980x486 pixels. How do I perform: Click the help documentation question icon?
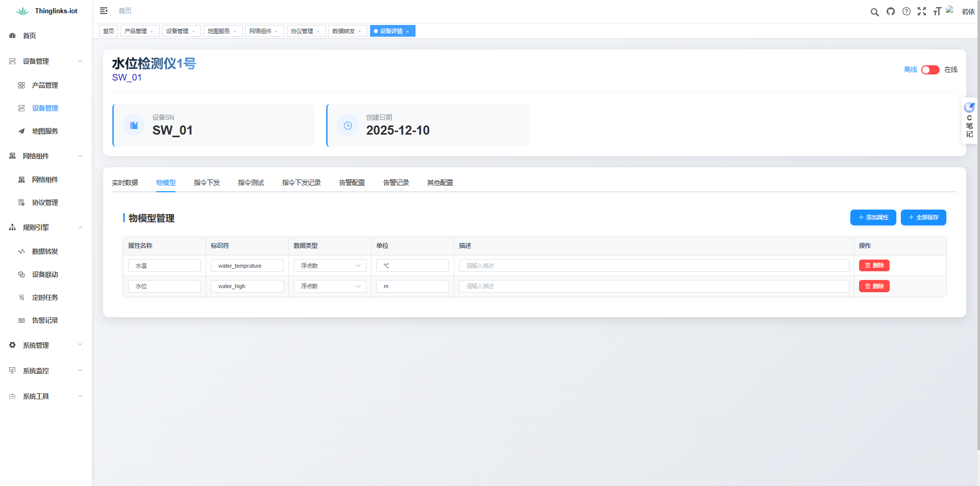pos(906,11)
